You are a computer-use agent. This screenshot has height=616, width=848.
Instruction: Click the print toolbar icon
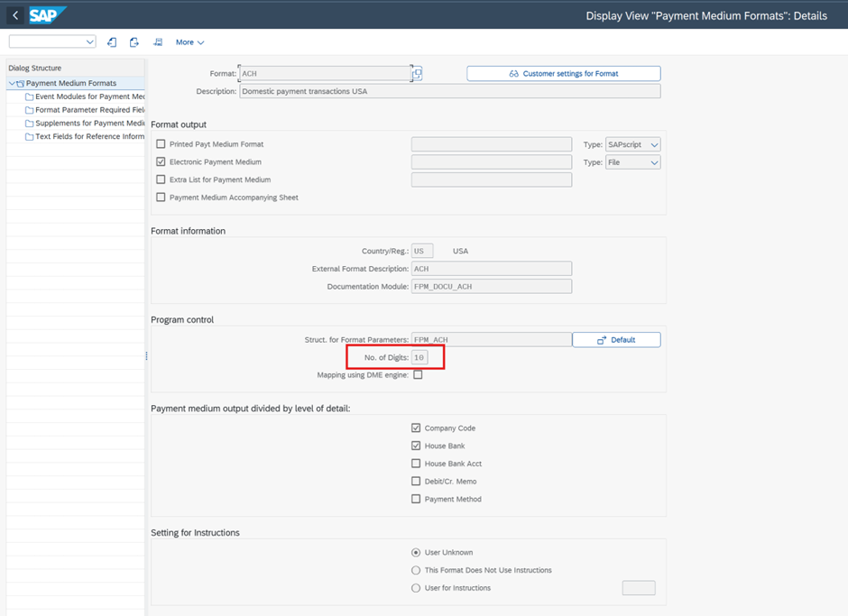(157, 42)
